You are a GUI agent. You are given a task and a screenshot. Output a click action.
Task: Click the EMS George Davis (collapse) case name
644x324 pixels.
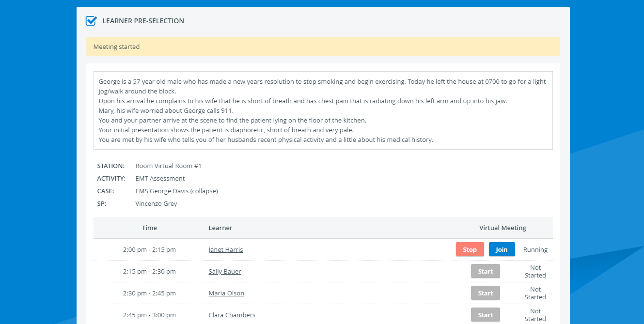tap(177, 191)
